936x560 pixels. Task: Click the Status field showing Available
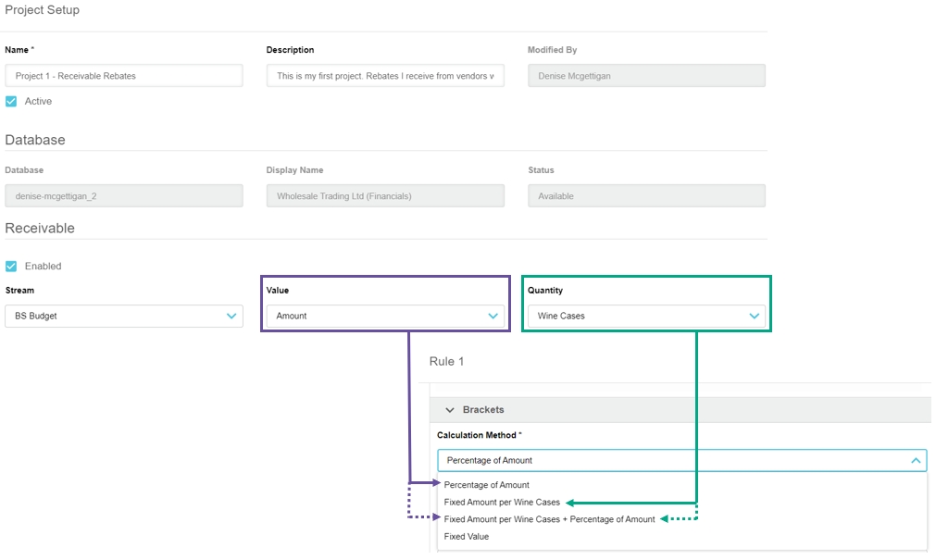[646, 196]
